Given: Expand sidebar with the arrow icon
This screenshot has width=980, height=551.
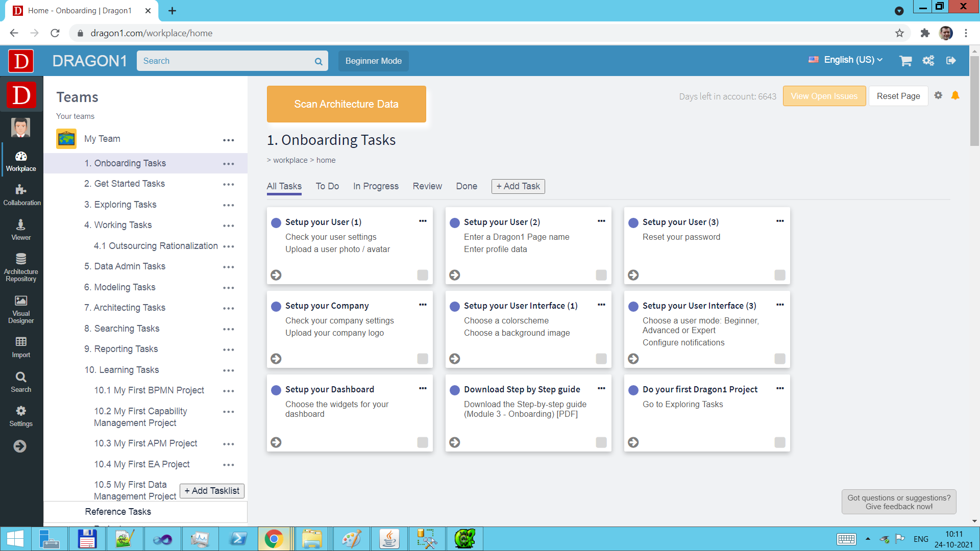Looking at the screenshot, I should click(x=20, y=446).
